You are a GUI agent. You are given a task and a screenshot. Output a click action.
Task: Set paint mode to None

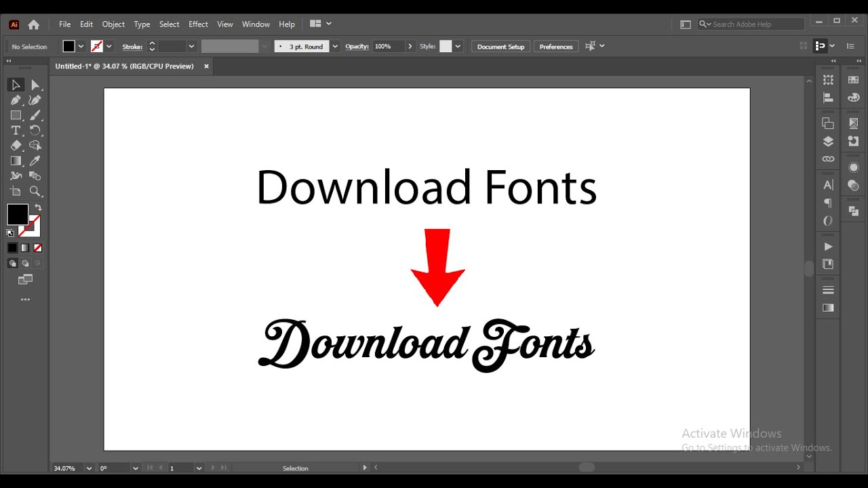38,248
